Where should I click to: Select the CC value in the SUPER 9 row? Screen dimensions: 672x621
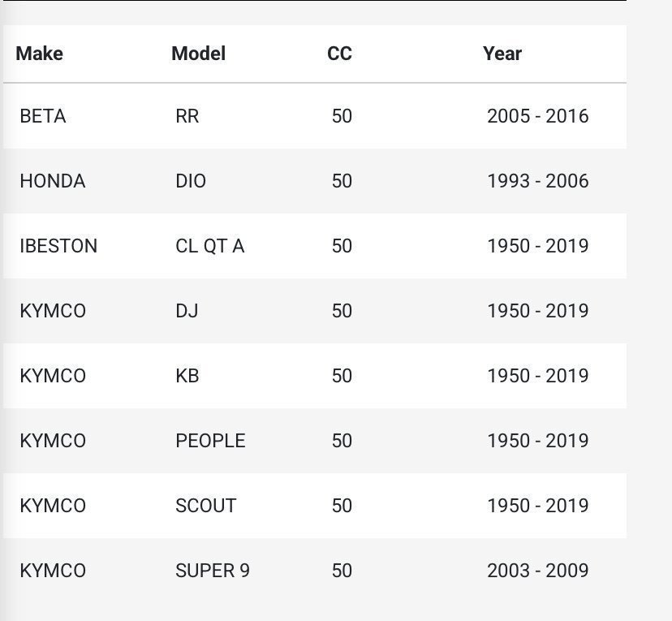342,571
